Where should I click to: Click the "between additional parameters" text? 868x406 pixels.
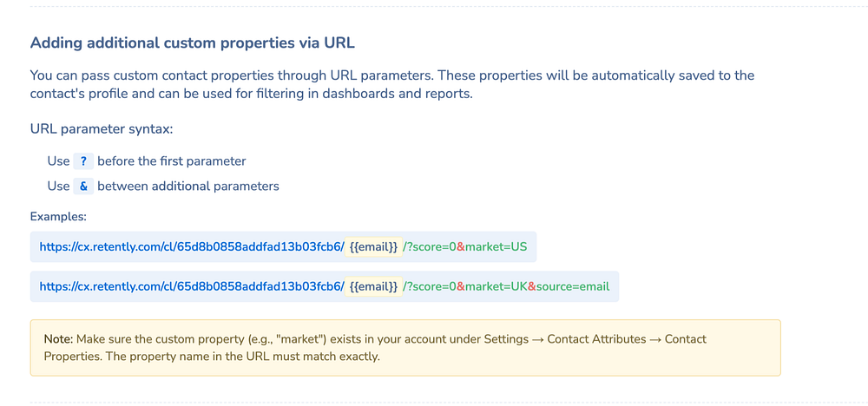[x=188, y=187]
